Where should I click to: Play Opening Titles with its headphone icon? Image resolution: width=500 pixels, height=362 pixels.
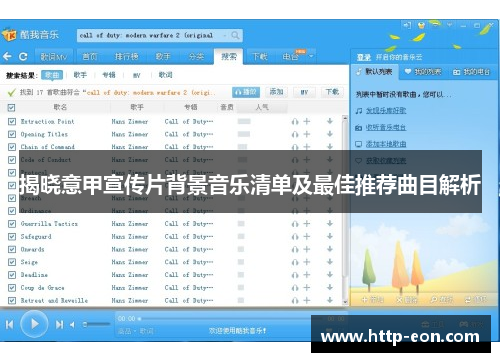(295, 134)
